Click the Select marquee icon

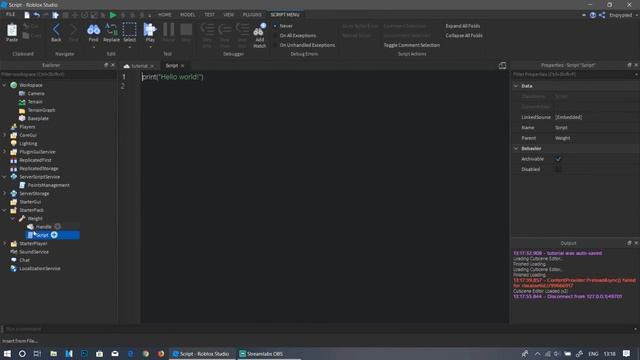(x=129, y=30)
